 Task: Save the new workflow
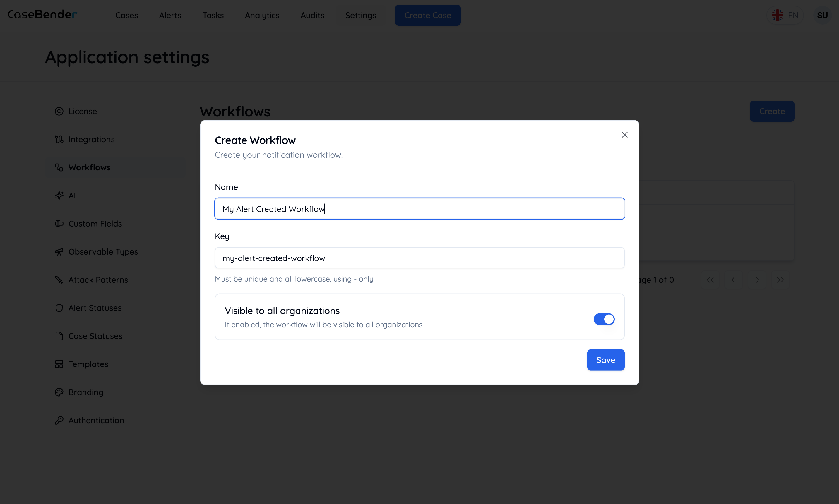[606, 360]
